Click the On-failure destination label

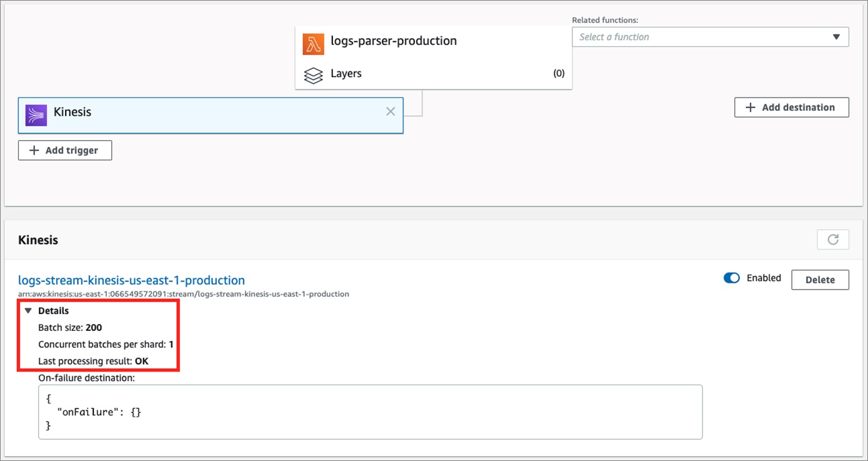pyautogui.click(x=86, y=378)
